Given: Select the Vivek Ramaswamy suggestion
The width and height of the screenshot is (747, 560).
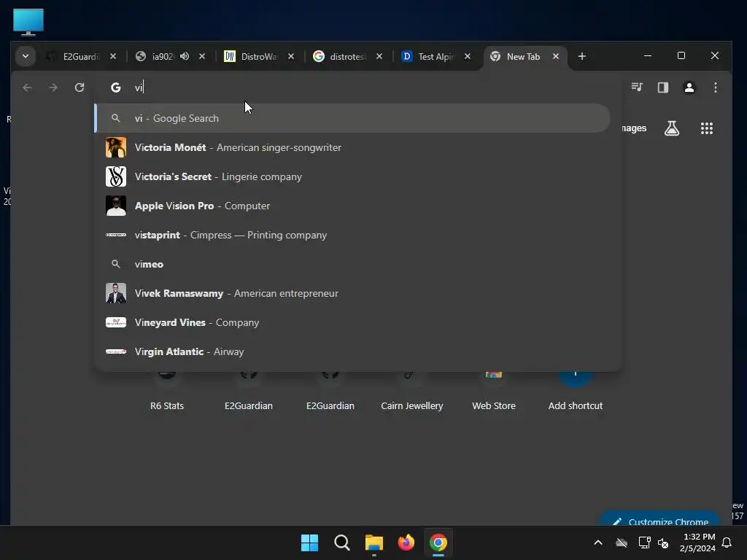Looking at the screenshot, I should (352, 293).
